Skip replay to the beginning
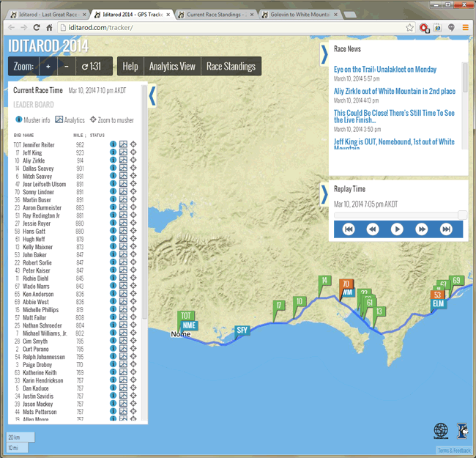Screen dimensions: 476x458 [349, 229]
